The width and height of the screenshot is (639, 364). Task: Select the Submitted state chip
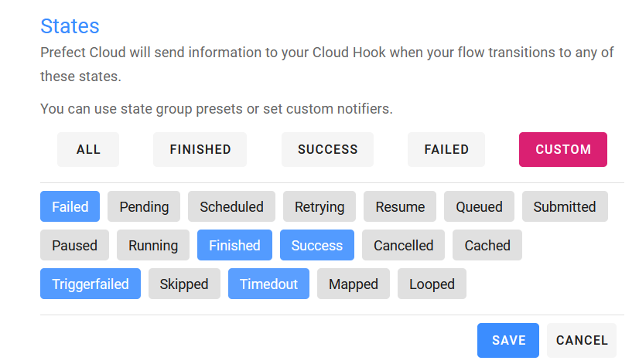pos(565,206)
